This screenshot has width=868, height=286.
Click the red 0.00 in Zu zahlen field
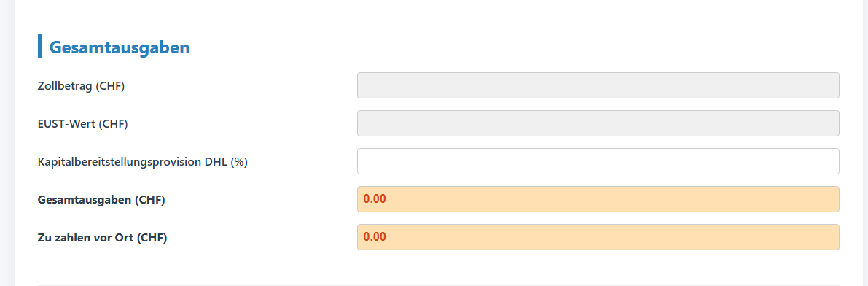tap(375, 236)
